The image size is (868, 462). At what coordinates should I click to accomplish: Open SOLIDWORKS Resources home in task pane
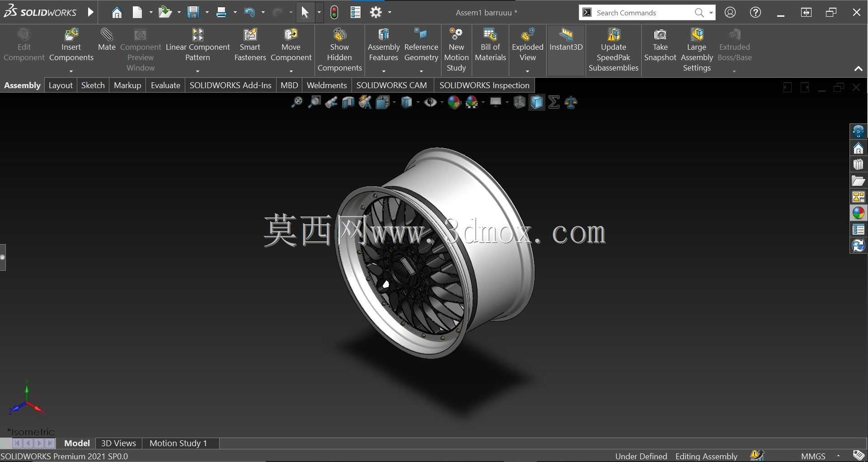point(858,148)
